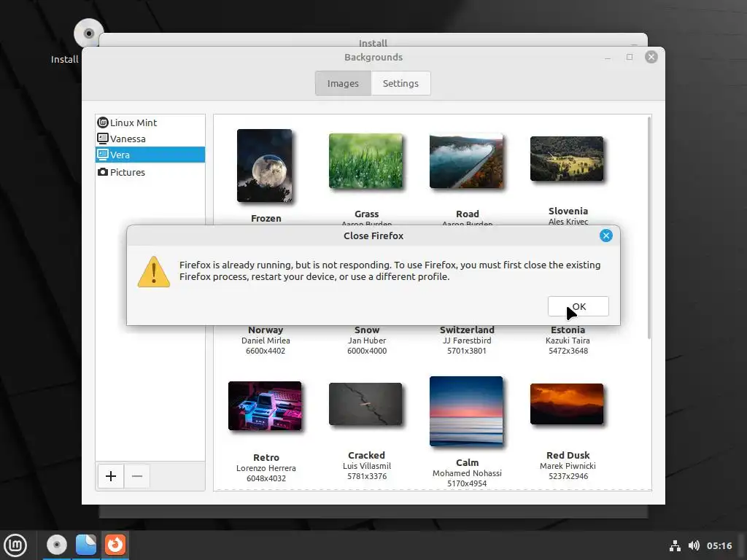Click the warning triangle icon in dialog
The height and width of the screenshot is (560, 747).
153,272
